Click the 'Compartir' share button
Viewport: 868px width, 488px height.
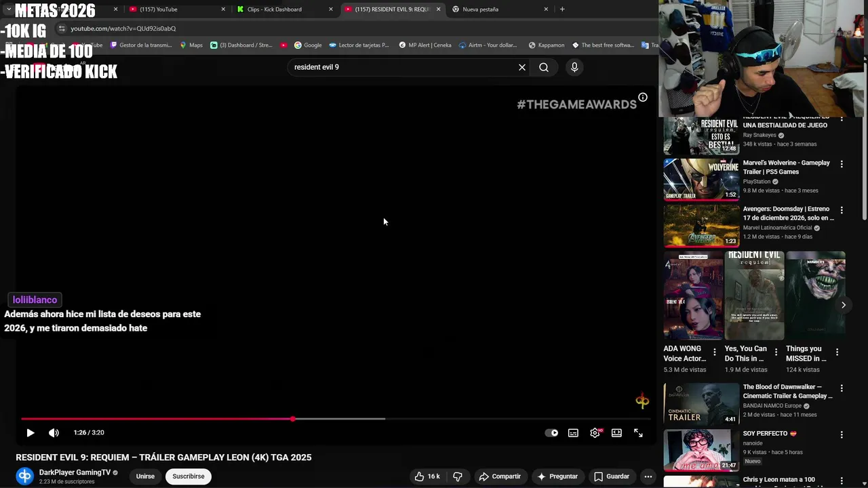pyautogui.click(x=500, y=476)
